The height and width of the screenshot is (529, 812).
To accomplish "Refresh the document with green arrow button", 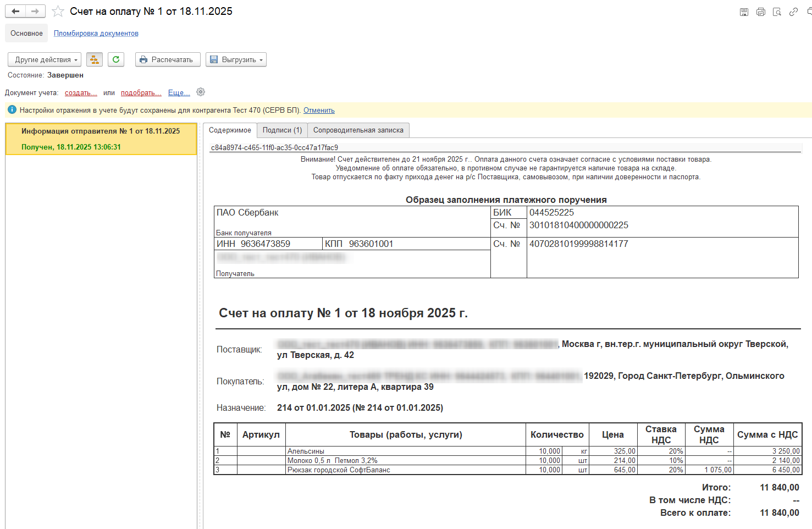I will 116,59.
